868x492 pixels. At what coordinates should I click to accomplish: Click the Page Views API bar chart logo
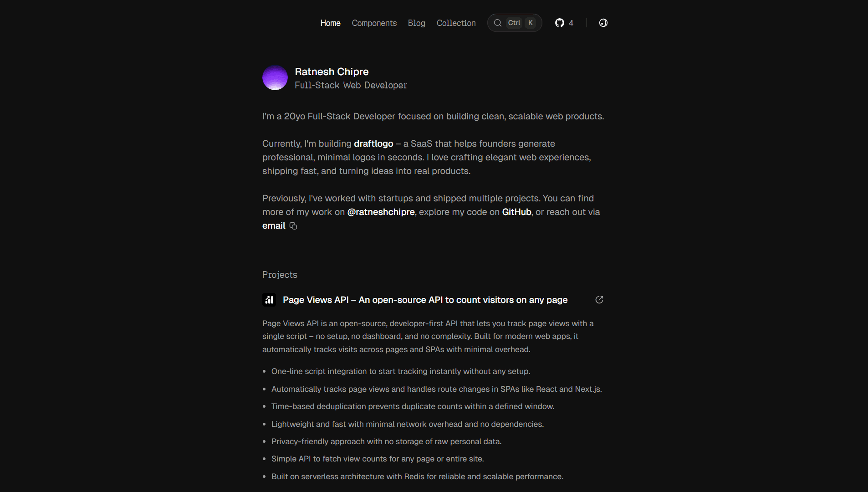tap(269, 300)
